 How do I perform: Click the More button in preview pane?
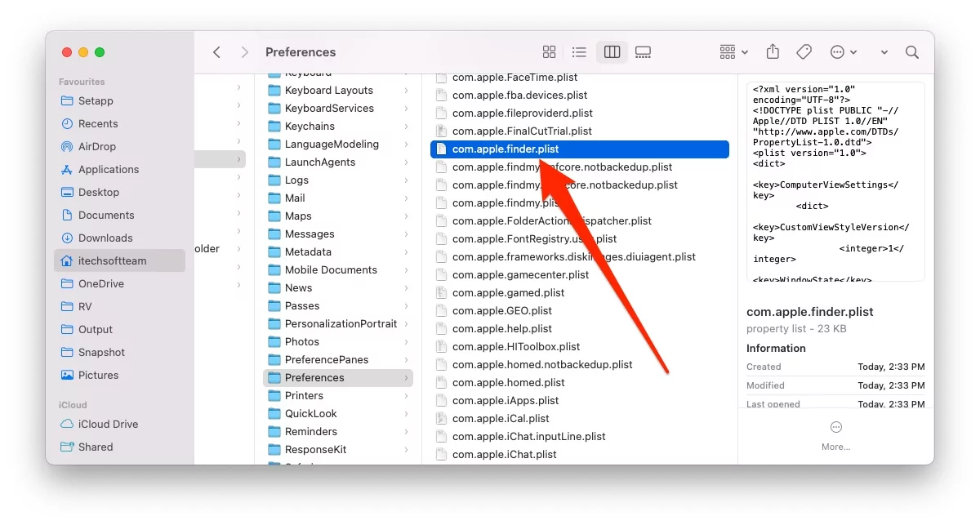pos(835,436)
